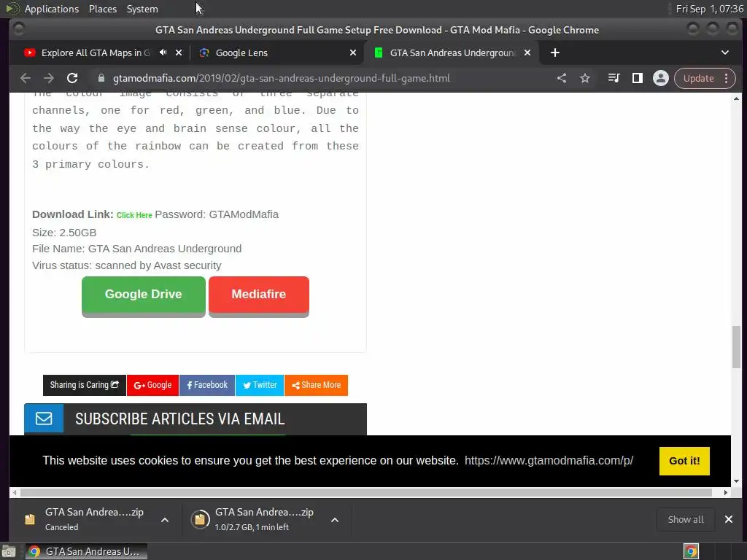Image resolution: width=747 pixels, height=560 pixels.
Task: Open the Applications menu
Action: (x=52, y=9)
